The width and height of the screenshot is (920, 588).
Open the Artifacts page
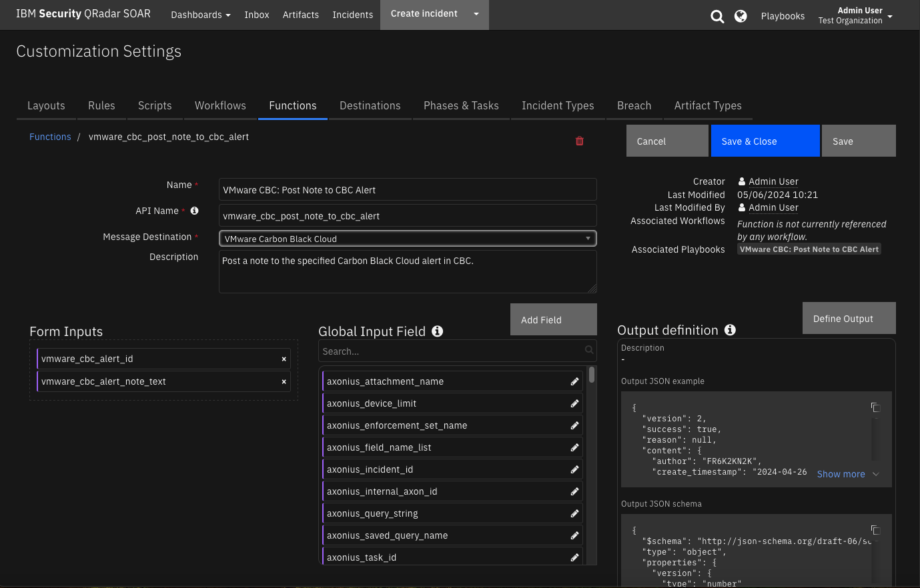tap(301, 15)
